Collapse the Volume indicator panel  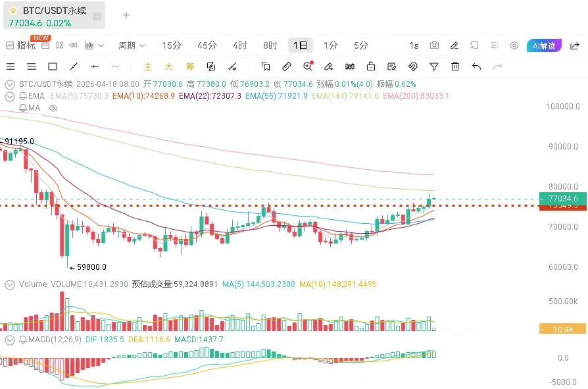point(10,285)
